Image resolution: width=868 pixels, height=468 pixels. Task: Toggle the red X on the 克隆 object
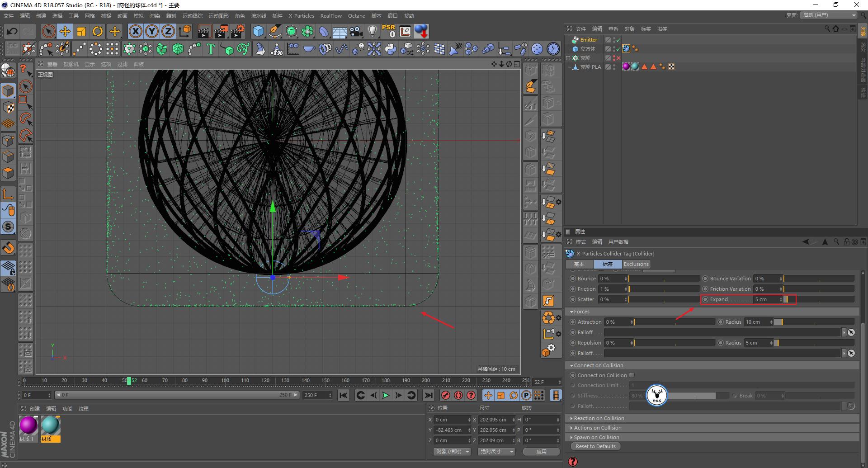[618, 58]
